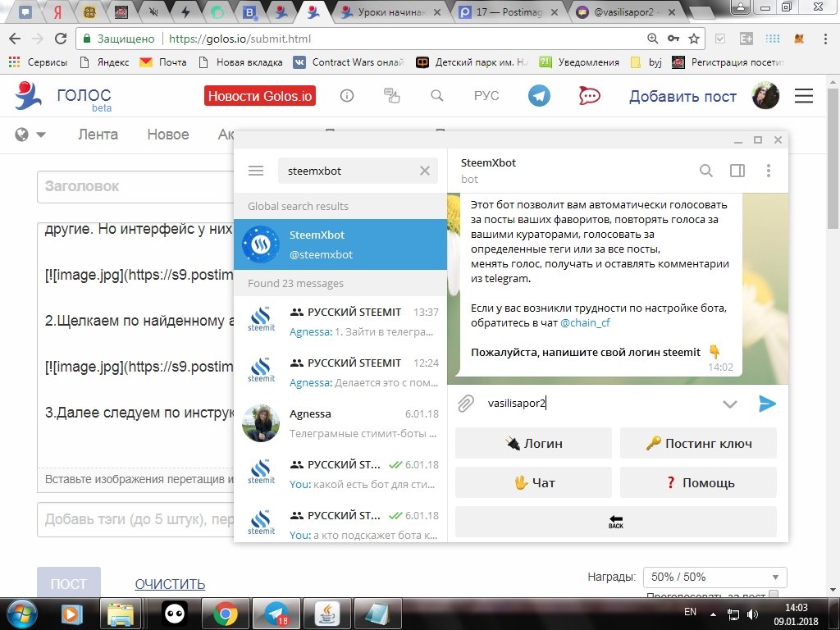
Task: Click the Логин bot button
Action: [x=533, y=443]
